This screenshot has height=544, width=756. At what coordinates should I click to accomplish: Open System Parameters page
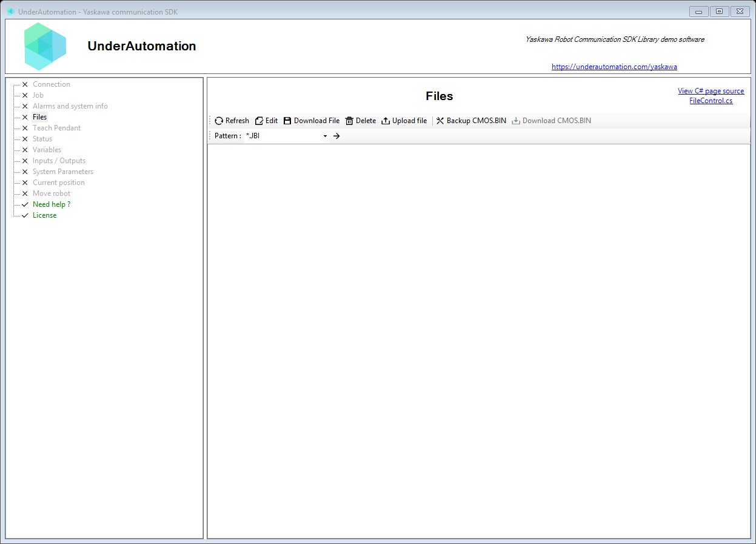63,172
